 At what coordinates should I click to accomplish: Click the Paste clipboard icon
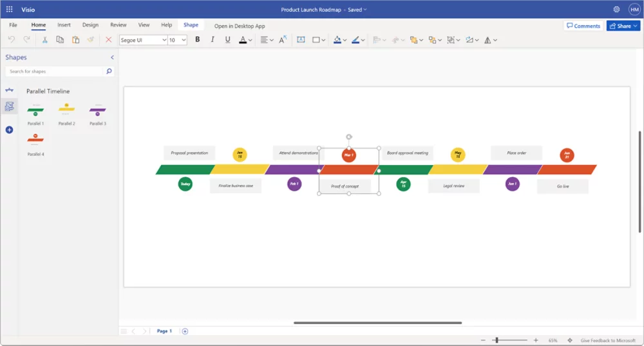tap(75, 39)
